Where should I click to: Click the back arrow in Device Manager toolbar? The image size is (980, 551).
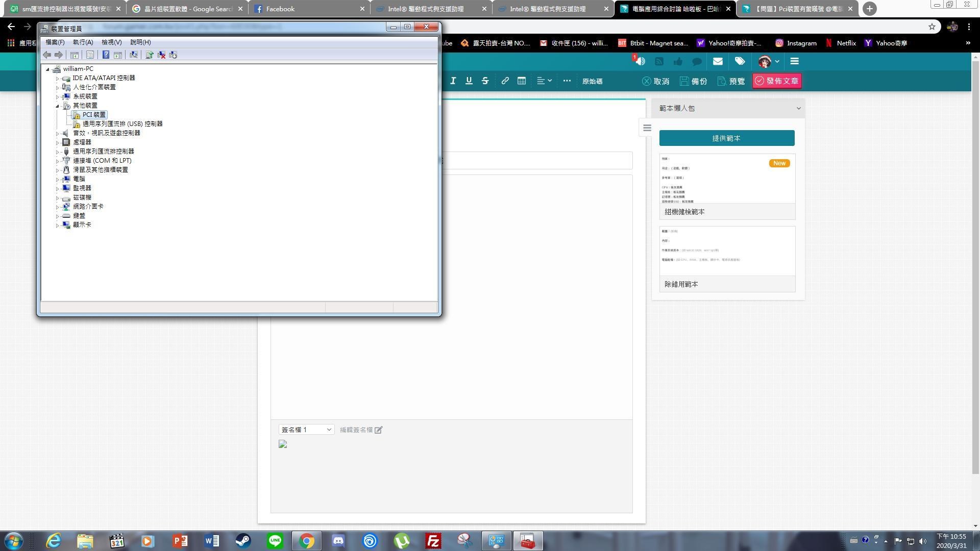tap(47, 55)
